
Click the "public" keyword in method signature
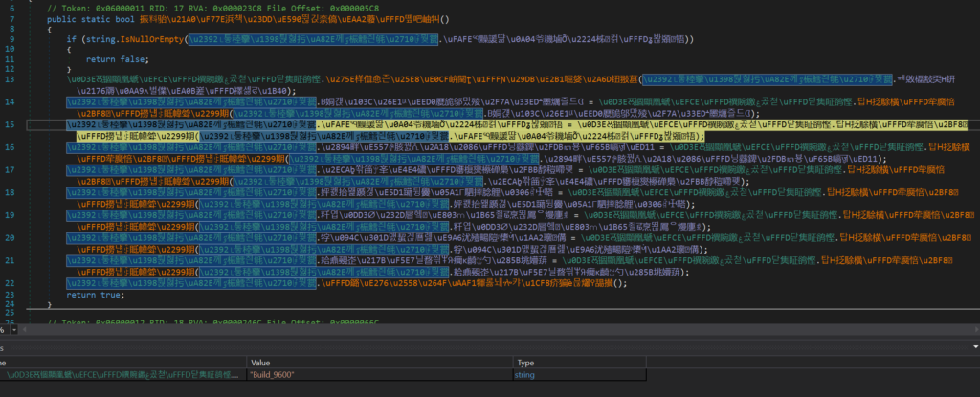(x=60, y=19)
